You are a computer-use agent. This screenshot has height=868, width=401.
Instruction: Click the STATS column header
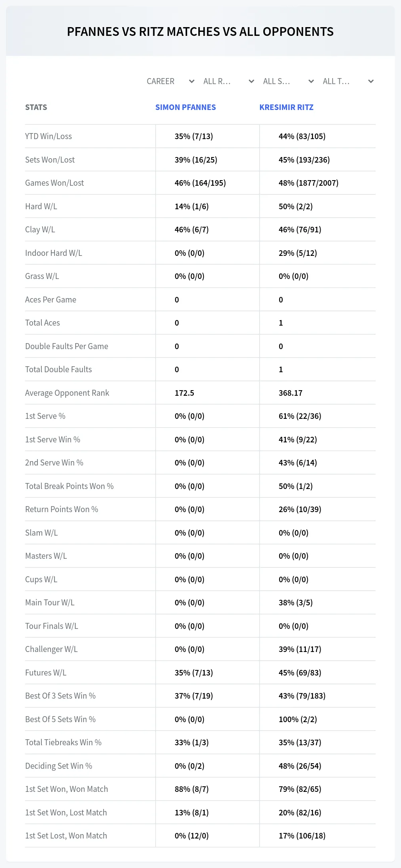click(x=36, y=107)
